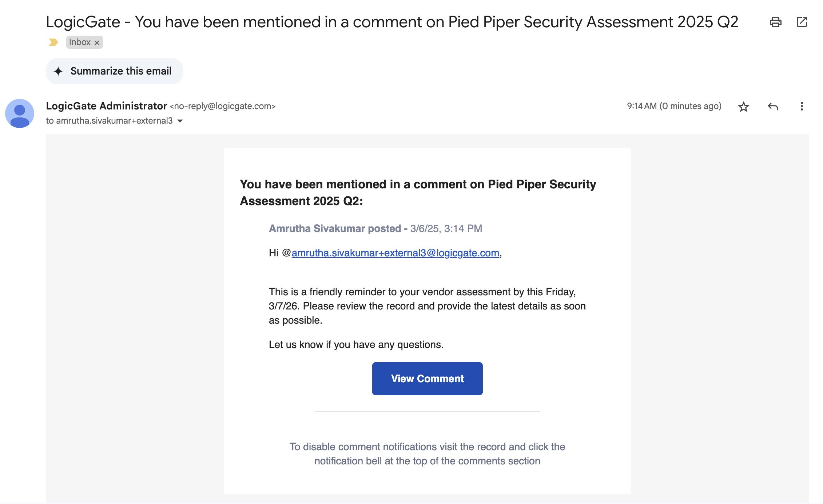This screenshot has height=504, width=823.
Task: Star this LogicGate message
Action: pos(743,107)
